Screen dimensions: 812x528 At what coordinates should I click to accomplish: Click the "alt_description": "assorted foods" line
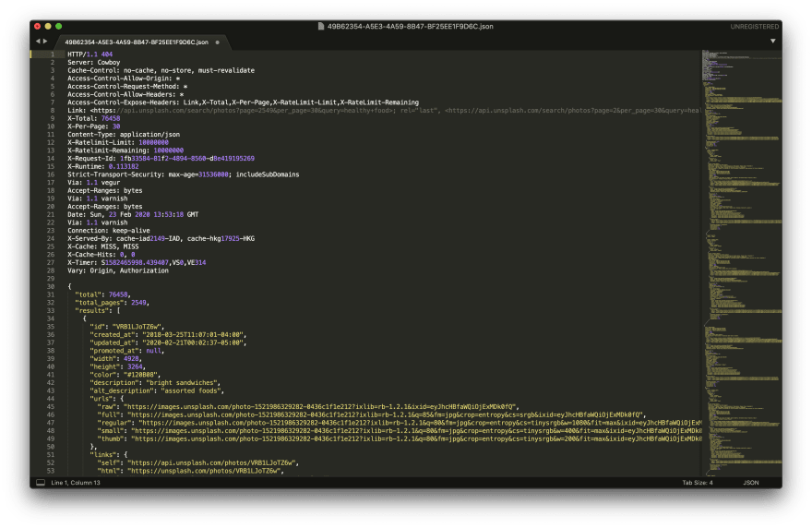tap(158, 391)
